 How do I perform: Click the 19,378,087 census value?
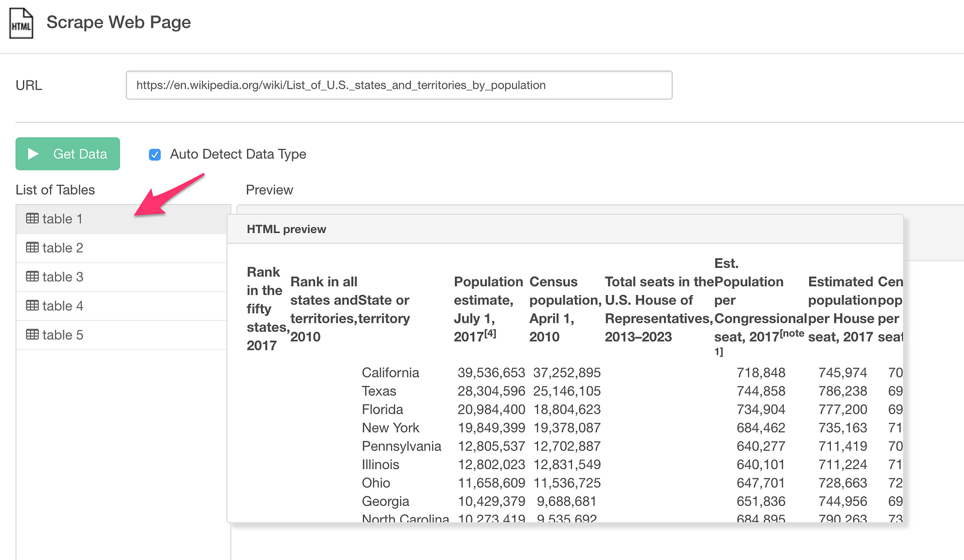pyautogui.click(x=567, y=428)
